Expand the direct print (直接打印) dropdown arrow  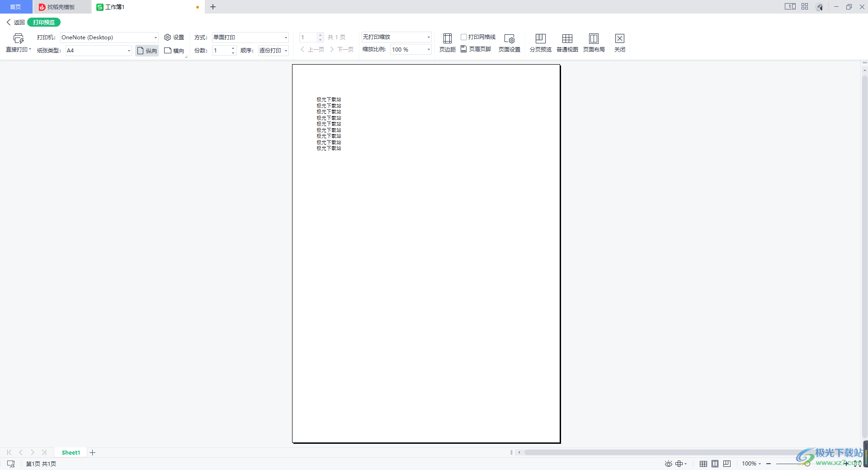coord(30,49)
